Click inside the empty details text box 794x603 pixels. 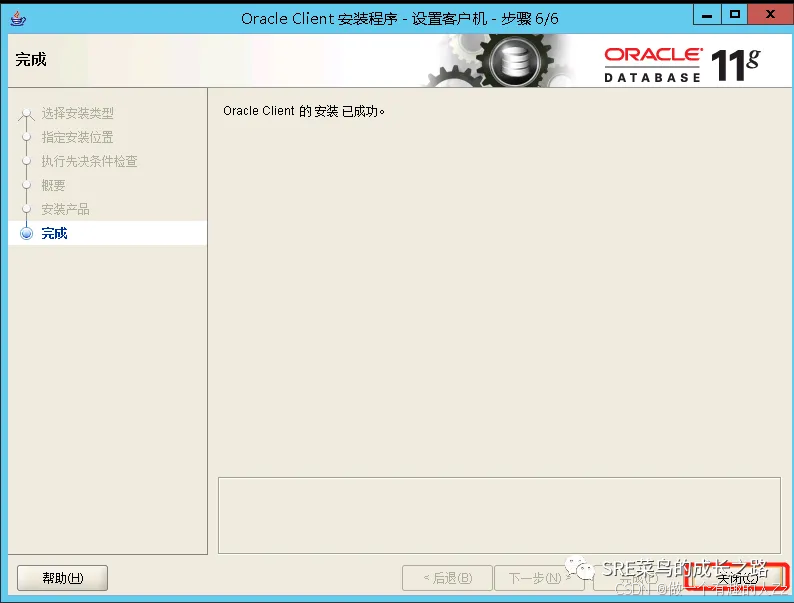point(499,515)
